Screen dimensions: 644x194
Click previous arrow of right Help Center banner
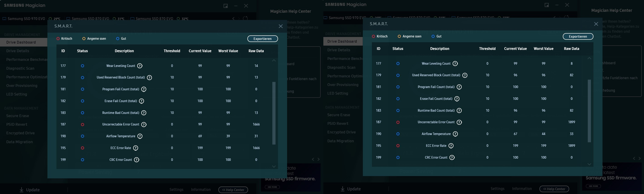click(x=634, y=159)
